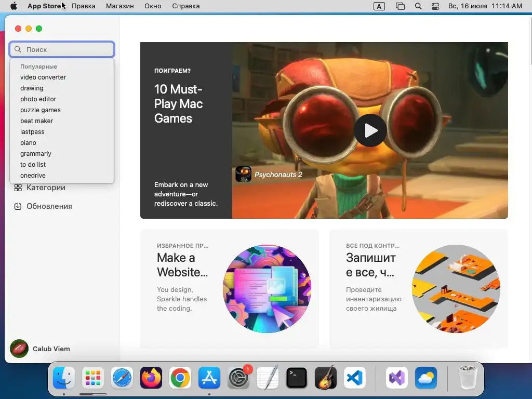The image size is (532, 399).
Task: Click the Psychonauts 2 app icon
Action: point(243,174)
